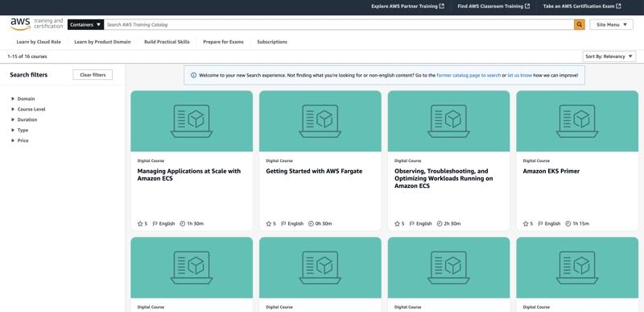Open the Containers category dropdown
The width and height of the screenshot is (644, 312).
pyautogui.click(x=85, y=25)
